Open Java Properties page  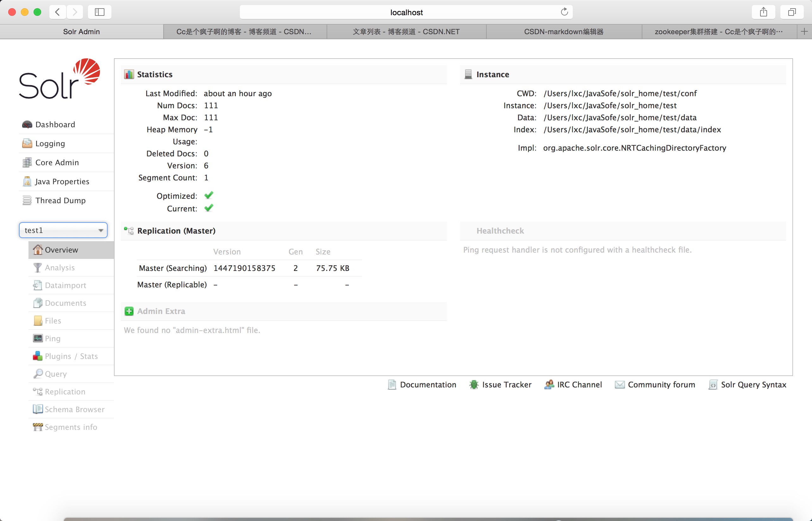(x=62, y=182)
